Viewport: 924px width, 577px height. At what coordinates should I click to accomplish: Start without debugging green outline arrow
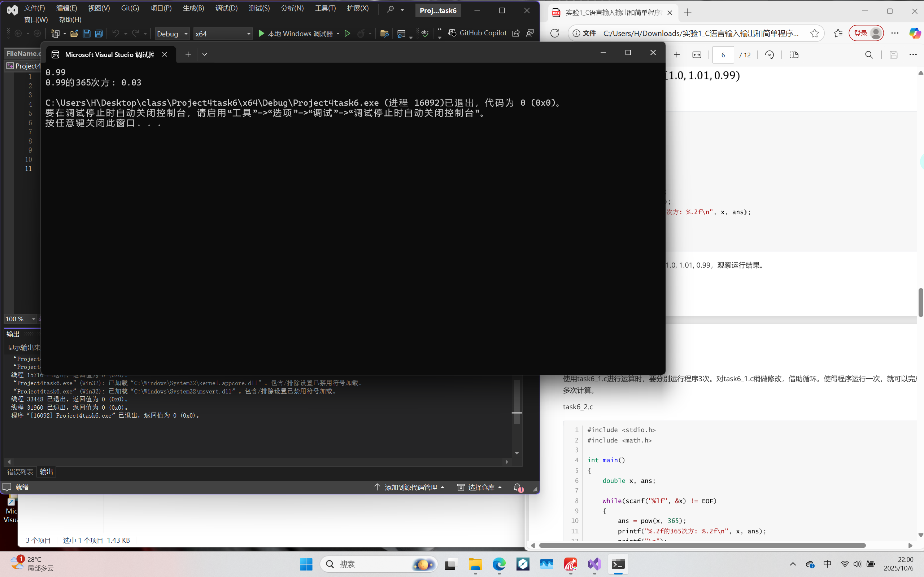pos(348,34)
